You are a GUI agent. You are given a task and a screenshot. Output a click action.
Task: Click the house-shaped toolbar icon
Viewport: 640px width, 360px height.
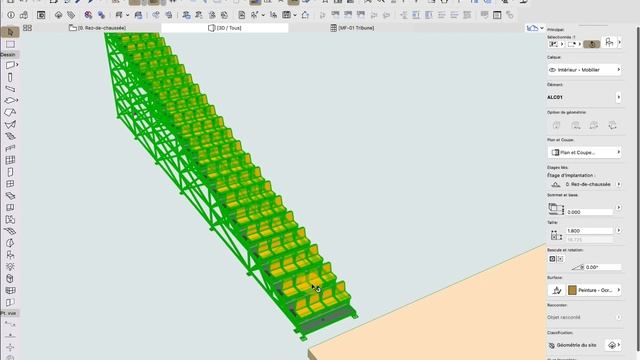click(305, 15)
